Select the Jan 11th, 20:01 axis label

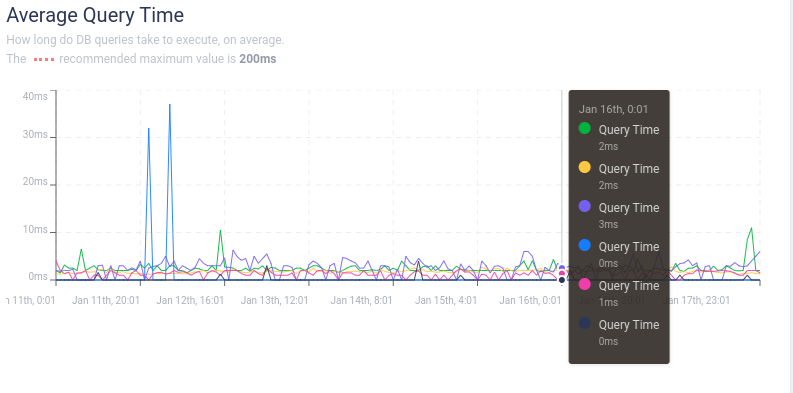(106, 300)
